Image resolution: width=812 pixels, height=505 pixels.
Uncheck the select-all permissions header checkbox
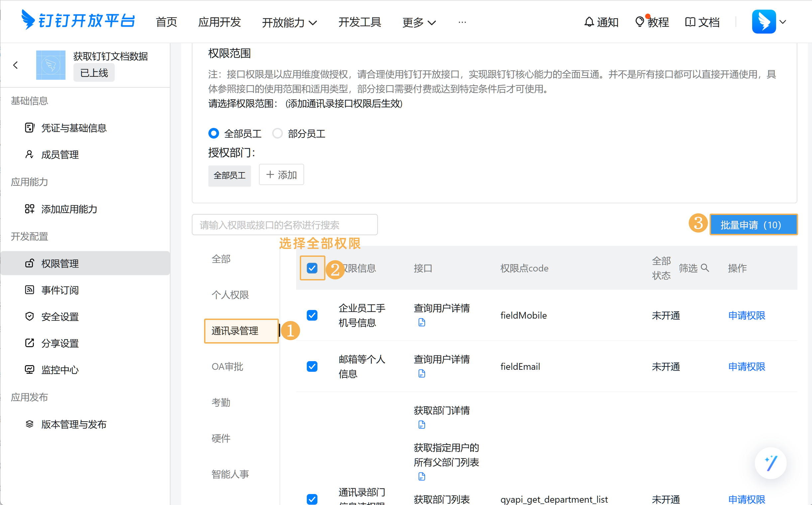[312, 268]
